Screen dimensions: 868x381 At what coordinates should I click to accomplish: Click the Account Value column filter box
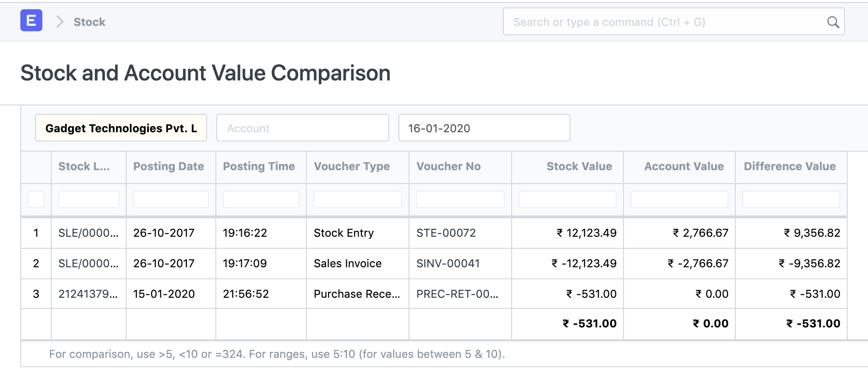tap(679, 199)
